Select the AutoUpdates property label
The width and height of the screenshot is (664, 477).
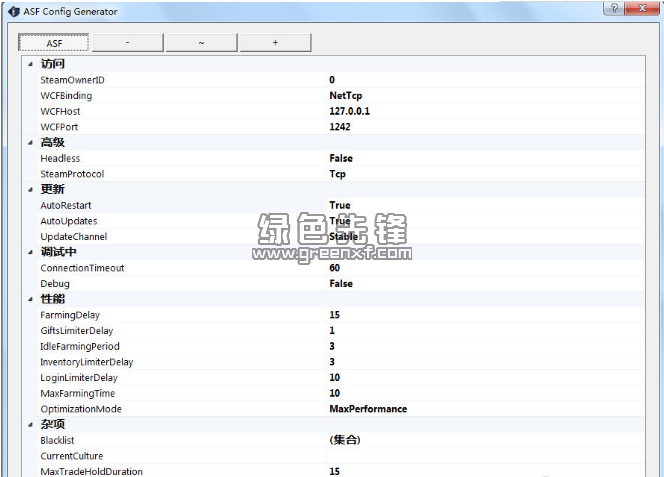pos(69,221)
